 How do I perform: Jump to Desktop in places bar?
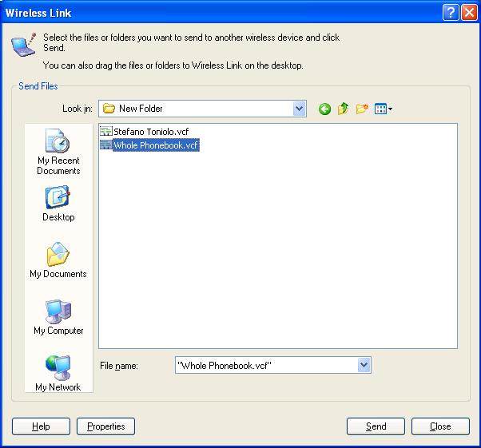(x=58, y=204)
